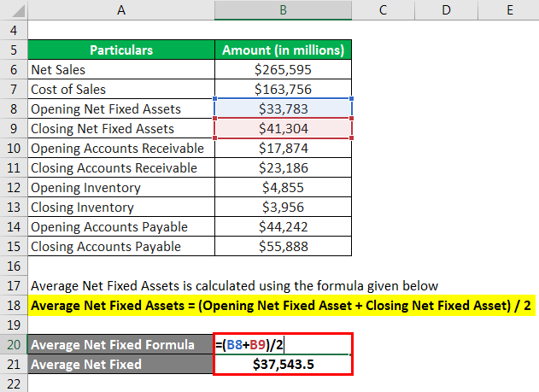Image resolution: width=539 pixels, height=392 pixels.
Task: Select column D header
Action: click(446, 10)
